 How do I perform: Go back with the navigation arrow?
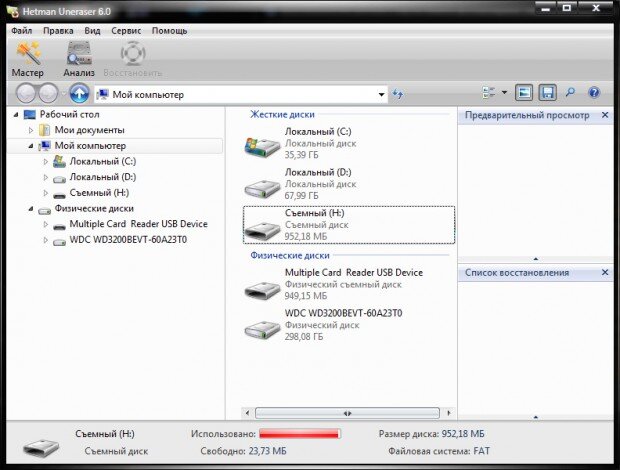[26, 94]
